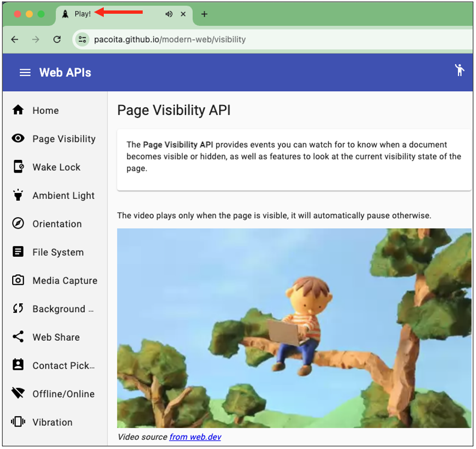
Task: Navigate to File System sidebar item
Action: tap(55, 252)
